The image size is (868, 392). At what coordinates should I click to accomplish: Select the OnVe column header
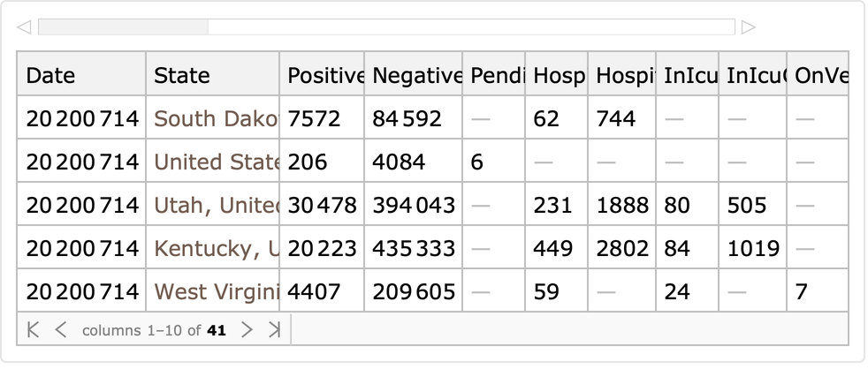click(820, 76)
